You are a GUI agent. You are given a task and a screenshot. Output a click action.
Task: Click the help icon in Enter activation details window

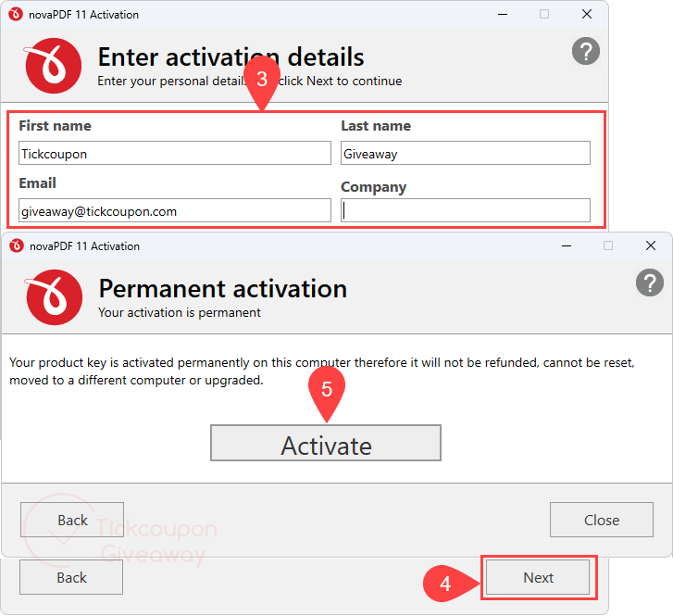click(x=586, y=51)
